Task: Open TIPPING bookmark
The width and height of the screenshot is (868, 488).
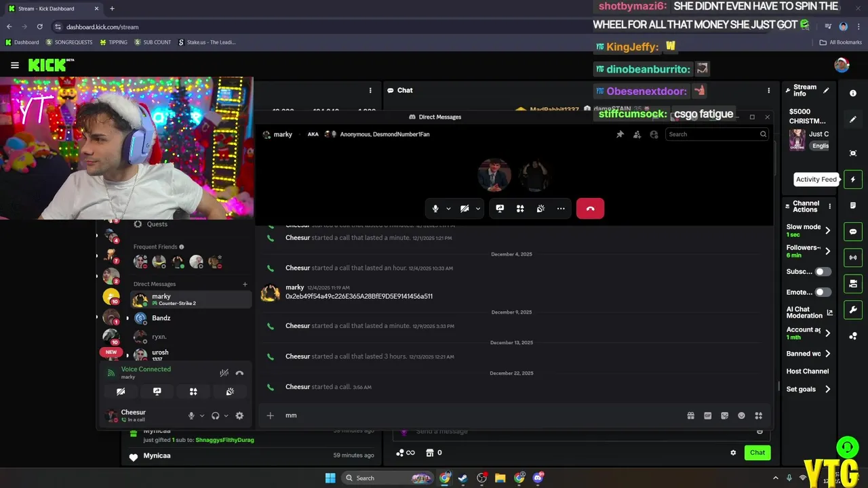Action: pyautogui.click(x=113, y=42)
